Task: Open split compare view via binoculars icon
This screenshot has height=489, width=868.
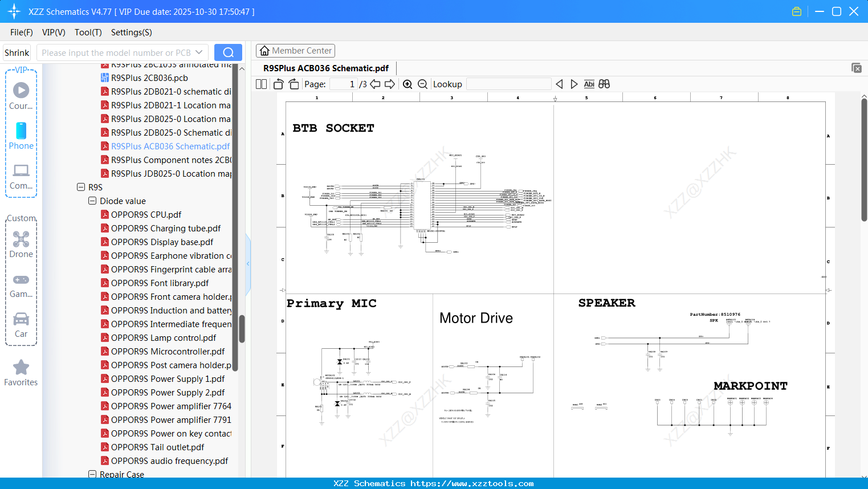Action: pos(604,84)
